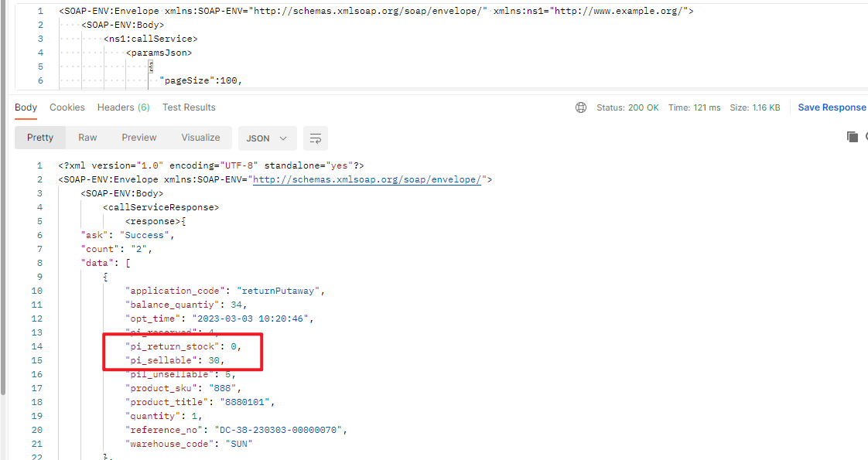868x460 pixels.
Task: Open the Test Results tab
Action: click(189, 107)
